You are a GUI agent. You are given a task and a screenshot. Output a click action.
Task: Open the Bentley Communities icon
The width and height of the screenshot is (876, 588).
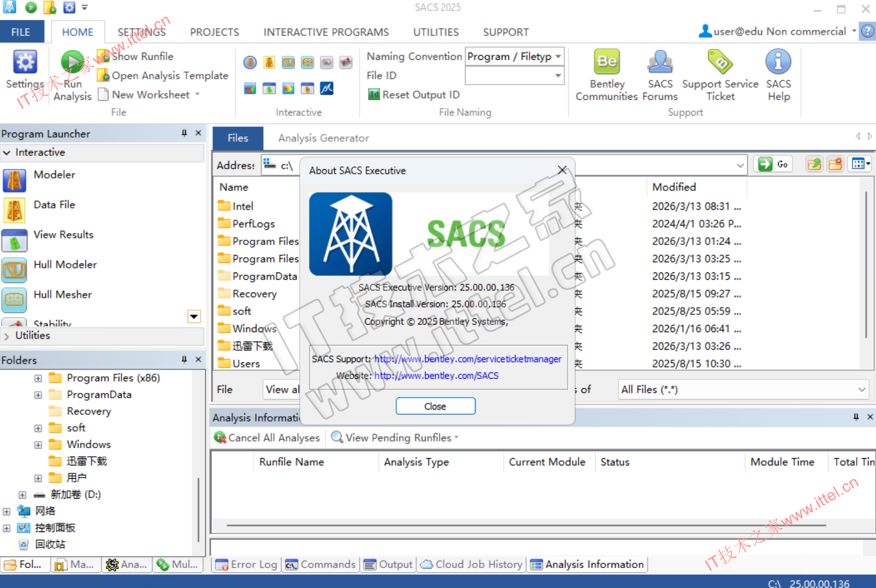606,63
